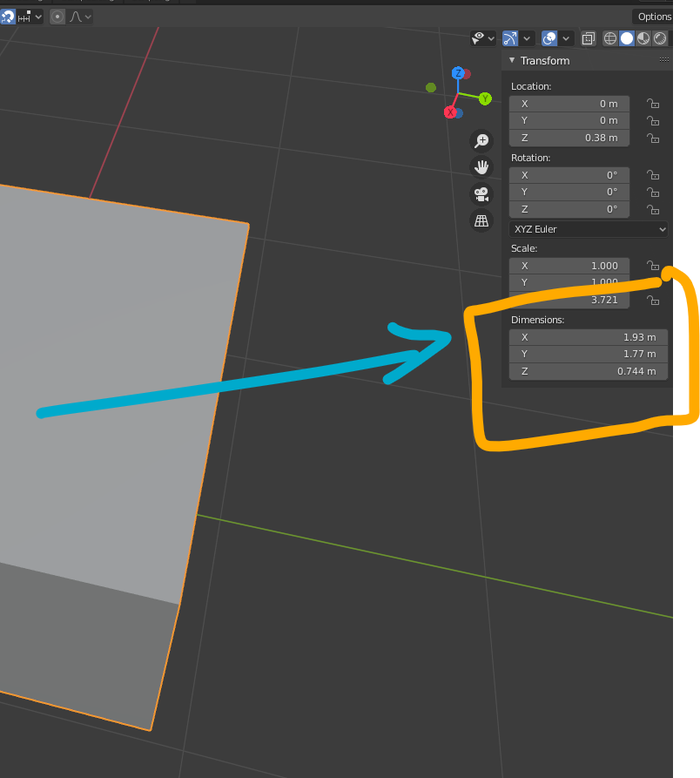Click the Dimensions X field 1.93 m

click(x=589, y=337)
